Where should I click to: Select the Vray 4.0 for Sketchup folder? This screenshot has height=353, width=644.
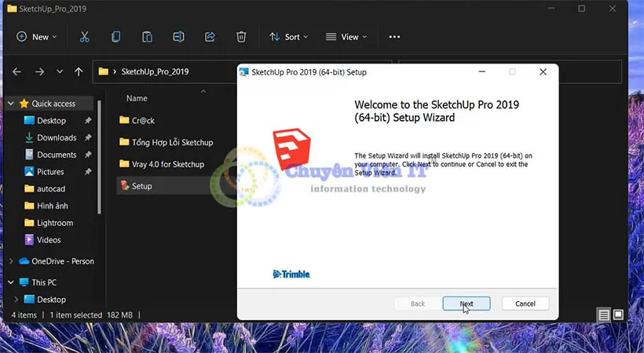167,164
